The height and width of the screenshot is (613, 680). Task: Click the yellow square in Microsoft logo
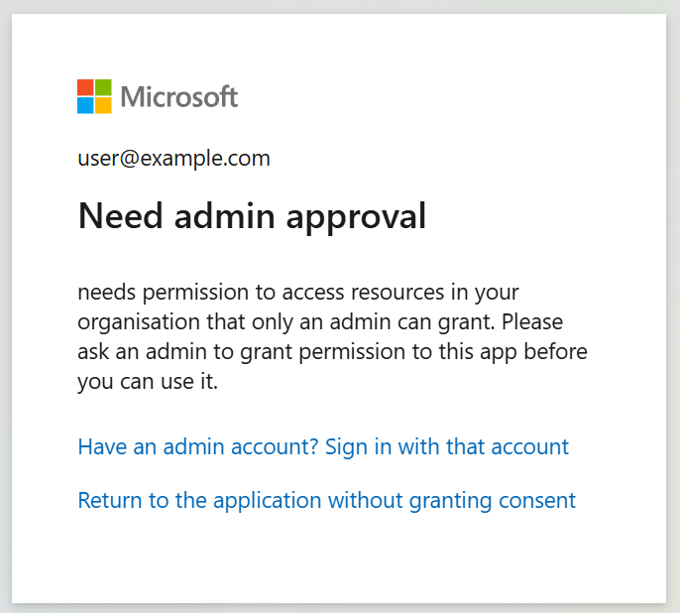pyautogui.click(x=104, y=106)
